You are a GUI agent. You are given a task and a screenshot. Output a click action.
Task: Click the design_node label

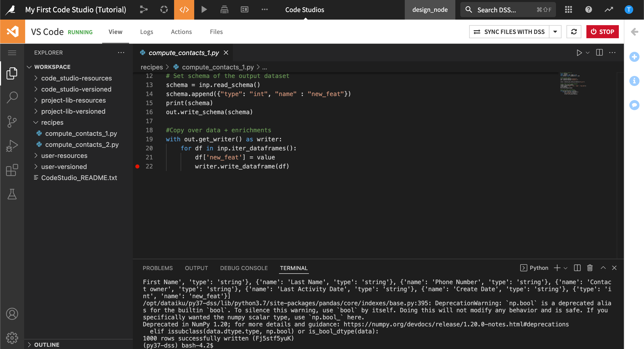click(430, 10)
